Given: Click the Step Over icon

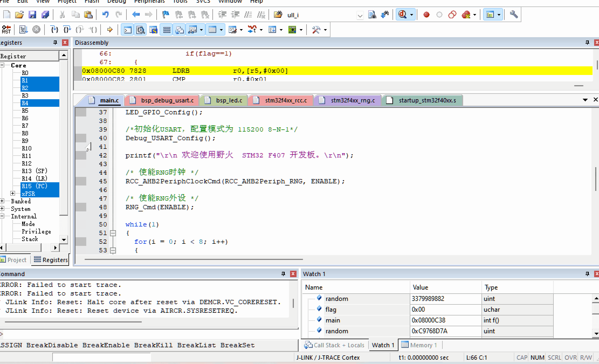Looking at the screenshot, I should (67, 29).
